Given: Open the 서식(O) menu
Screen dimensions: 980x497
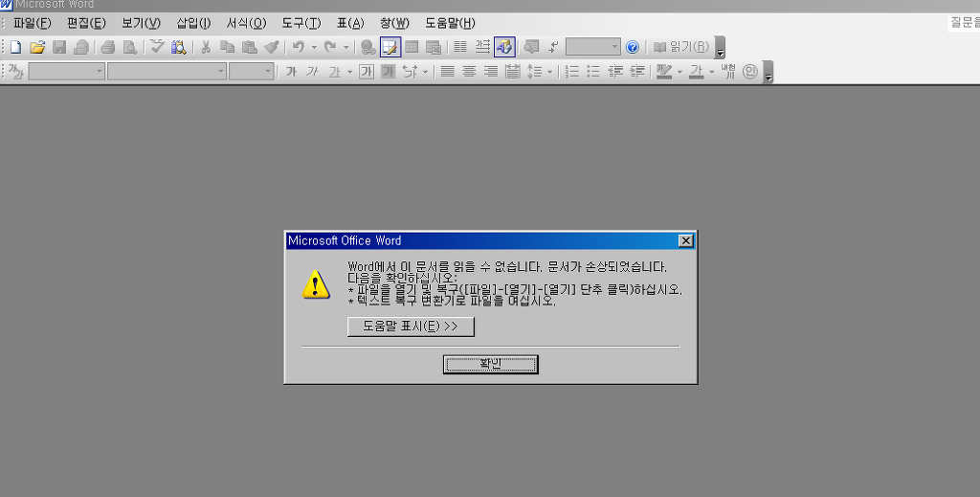Looking at the screenshot, I should (x=246, y=23).
